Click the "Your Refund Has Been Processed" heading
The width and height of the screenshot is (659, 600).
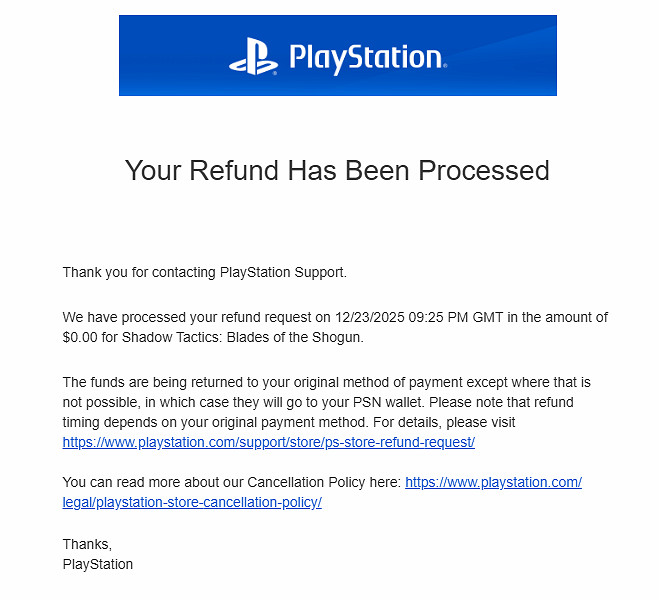(337, 170)
